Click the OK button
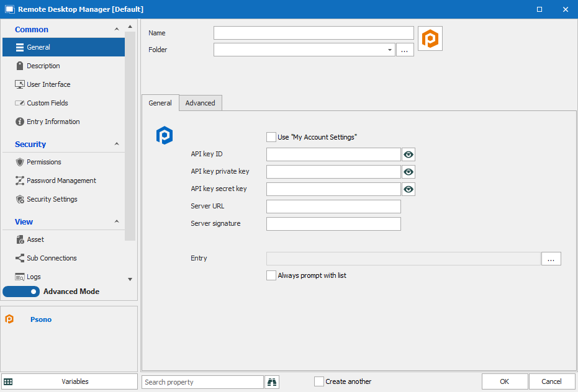Viewport: 578px width, 392px height. [504, 381]
